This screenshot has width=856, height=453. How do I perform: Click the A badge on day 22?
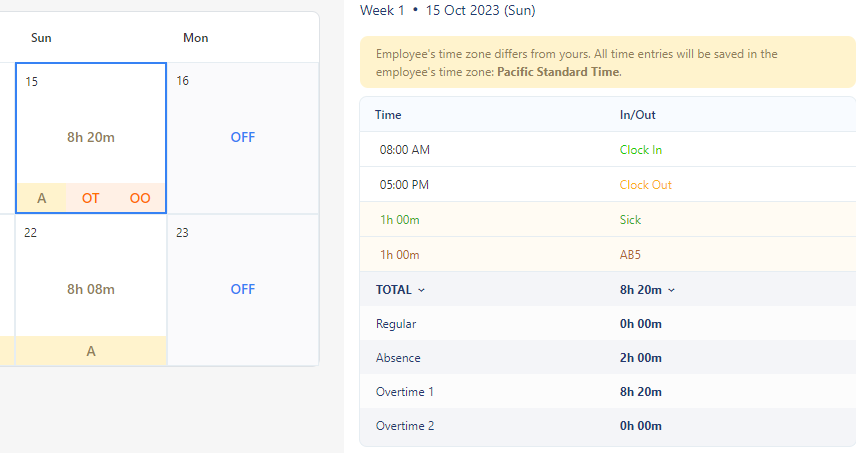(91, 351)
